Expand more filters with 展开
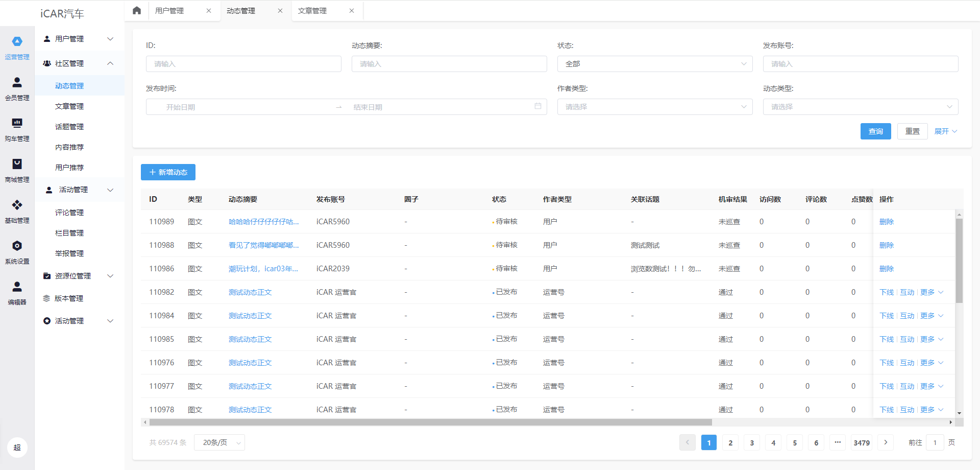Screen dimensions: 980x470 pos(946,131)
